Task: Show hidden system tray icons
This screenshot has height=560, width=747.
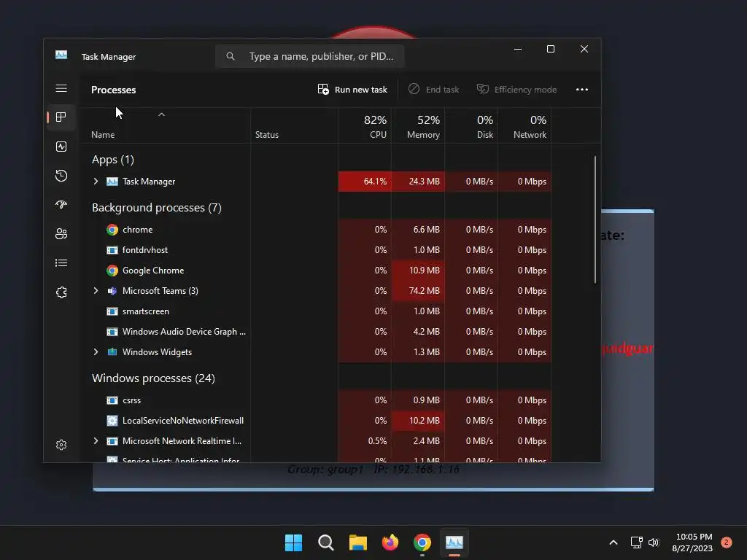Action: [x=614, y=542]
